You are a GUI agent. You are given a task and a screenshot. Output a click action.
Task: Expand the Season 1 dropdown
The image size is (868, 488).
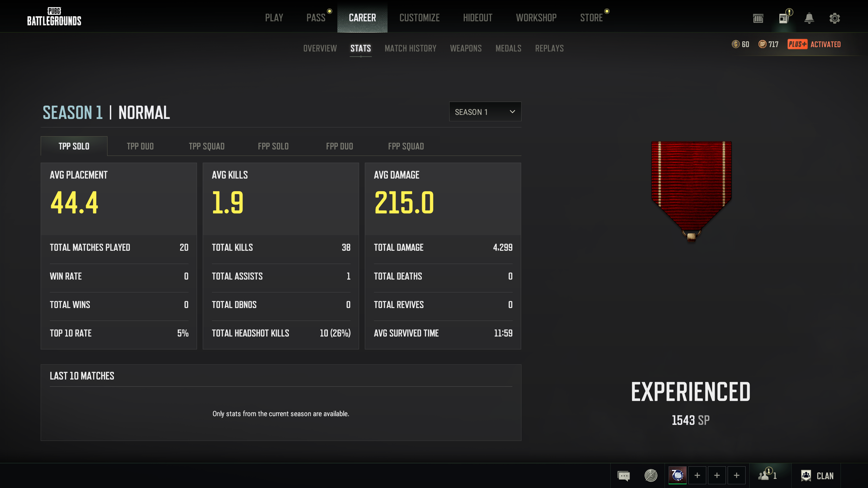(x=485, y=112)
